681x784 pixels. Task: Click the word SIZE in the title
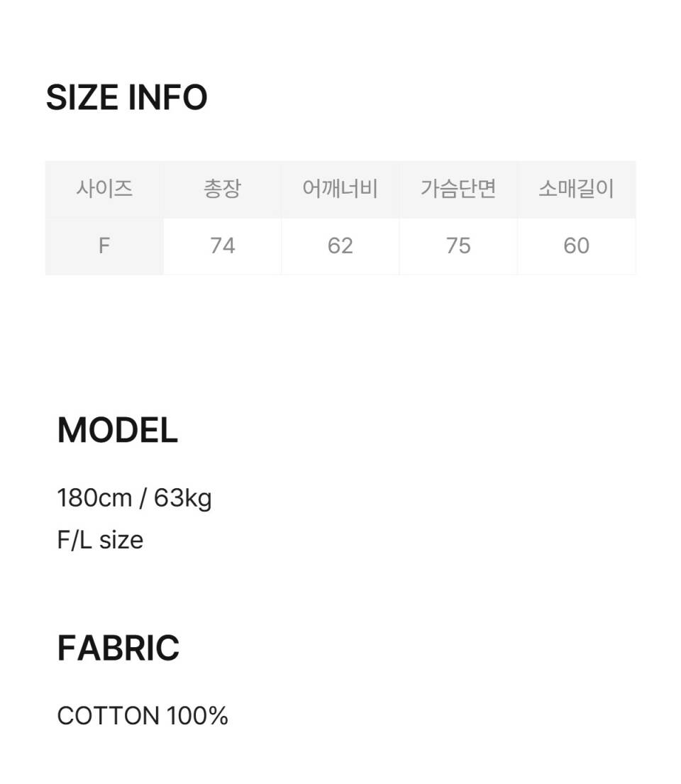click(82, 97)
